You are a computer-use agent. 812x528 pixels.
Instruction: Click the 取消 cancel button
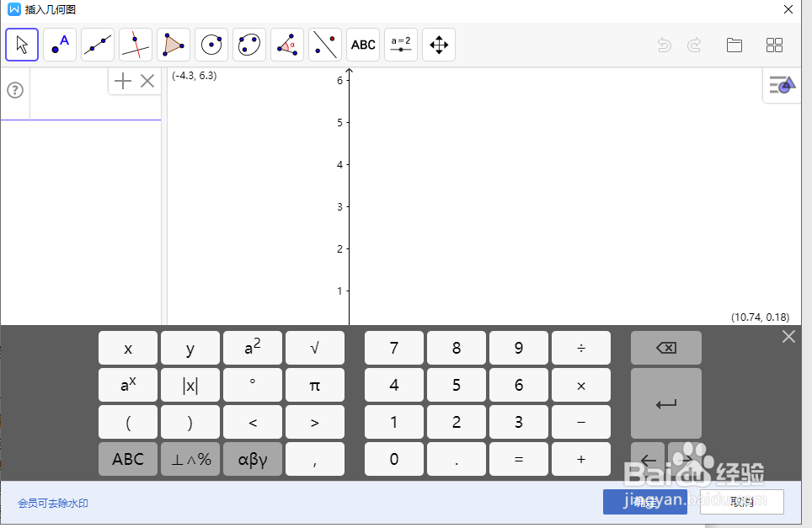click(741, 502)
